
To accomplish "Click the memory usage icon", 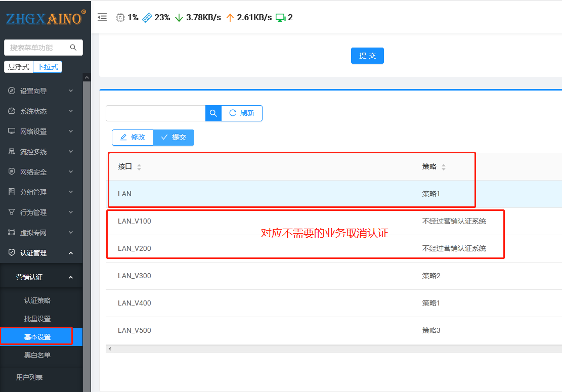I will click(x=147, y=17).
